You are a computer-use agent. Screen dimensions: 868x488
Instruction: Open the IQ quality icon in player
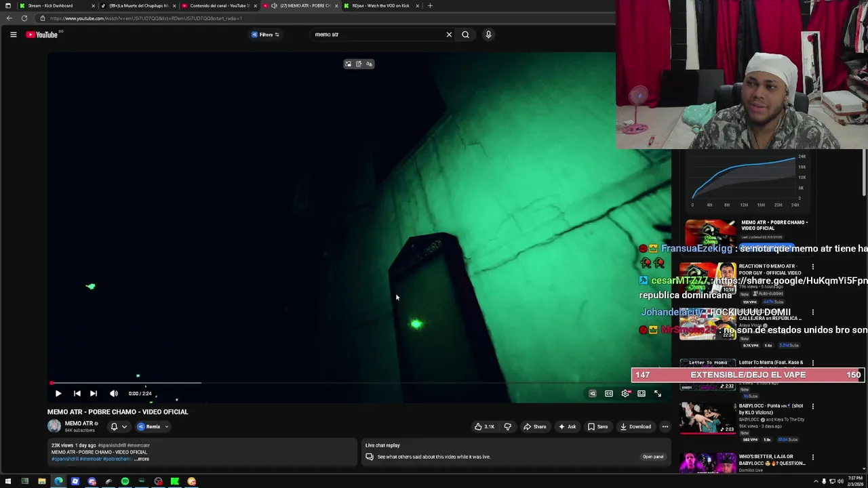tap(593, 393)
